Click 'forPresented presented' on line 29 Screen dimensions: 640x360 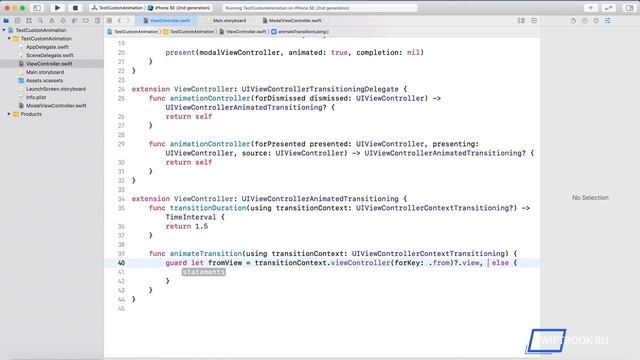pyautogui.click(x=301, y=144)
